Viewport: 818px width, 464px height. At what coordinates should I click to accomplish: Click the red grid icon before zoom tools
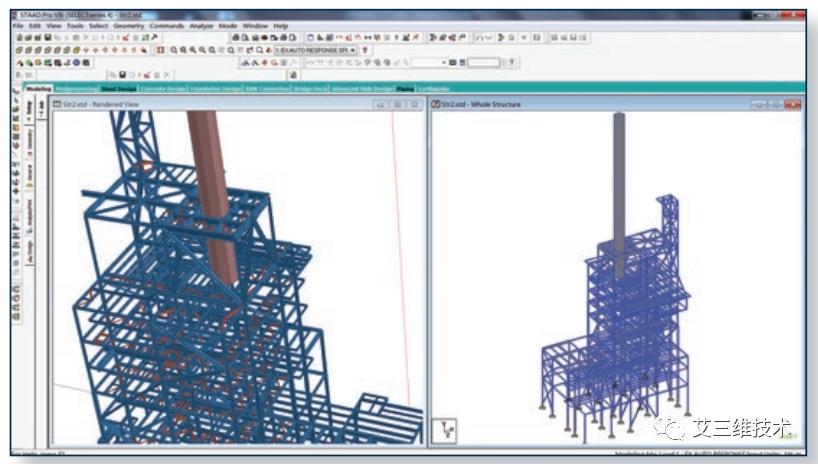tap(160, 49)
